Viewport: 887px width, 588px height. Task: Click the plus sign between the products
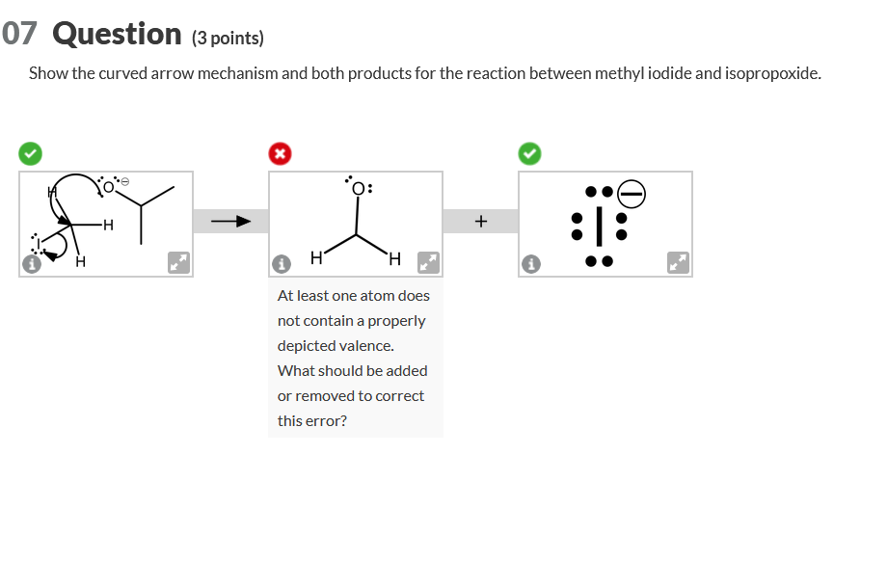[x=479, y=220]
